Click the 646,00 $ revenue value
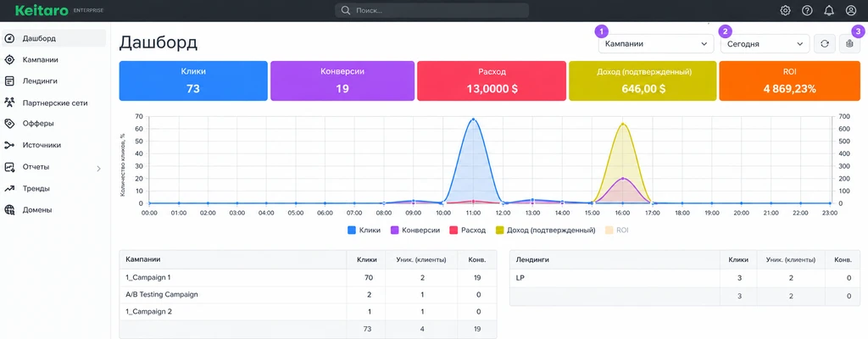 [643, 89]
